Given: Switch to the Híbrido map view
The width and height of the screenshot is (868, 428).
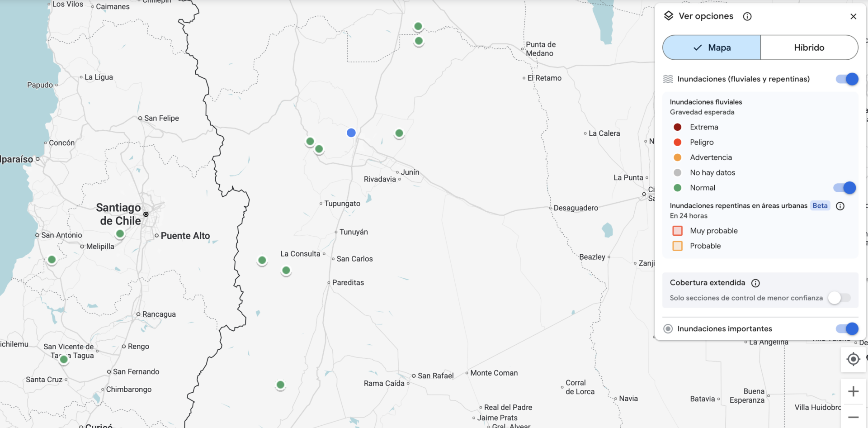Looking at the screenshot, I should click(809, 48).
